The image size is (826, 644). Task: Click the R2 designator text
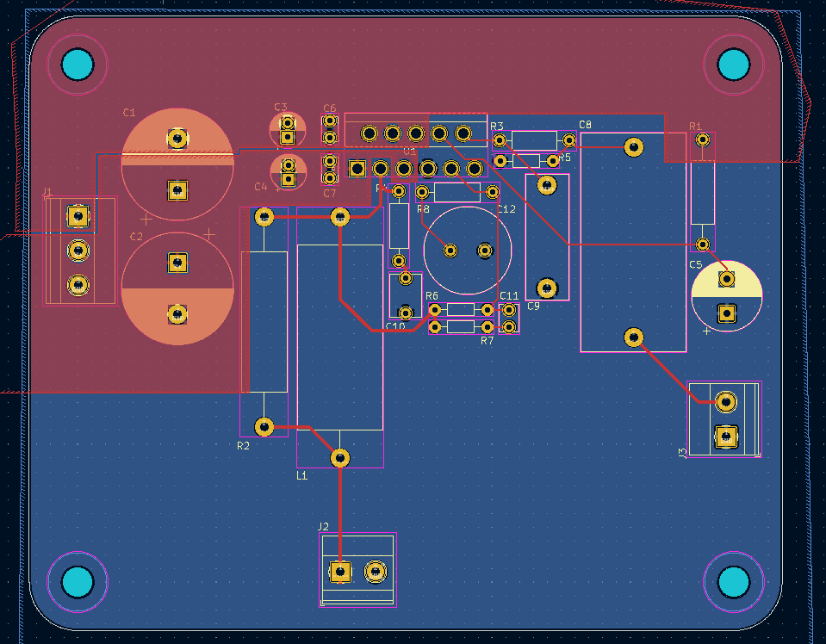243,446
